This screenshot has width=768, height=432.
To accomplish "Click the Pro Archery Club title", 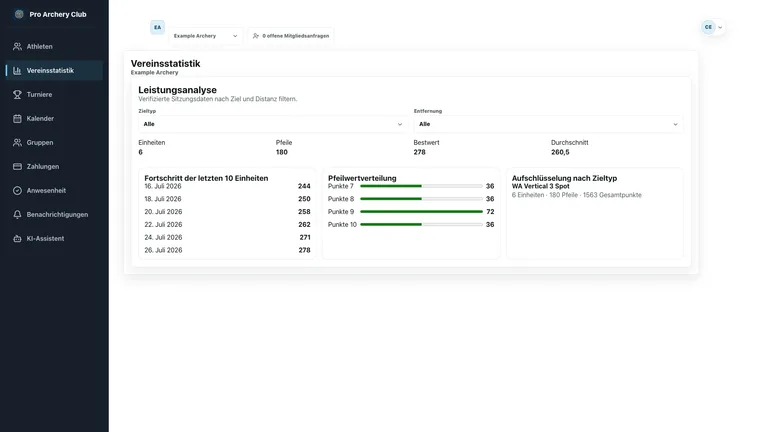I will click(x=58, y=15).
